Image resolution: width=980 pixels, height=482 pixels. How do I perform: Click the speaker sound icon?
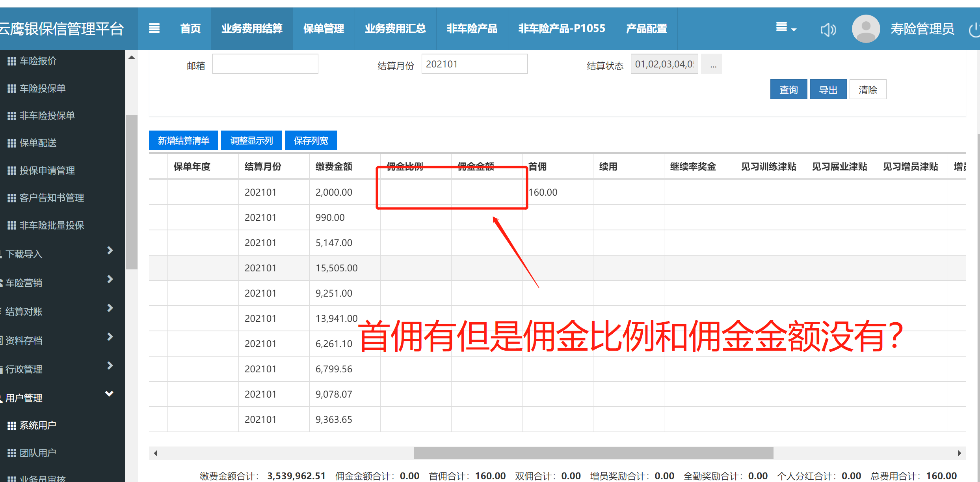[x=828, y=30]
